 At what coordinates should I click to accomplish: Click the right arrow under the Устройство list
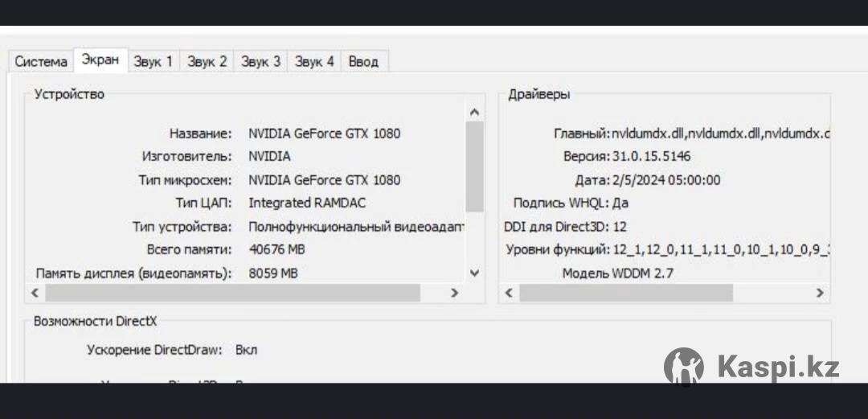pos(454,294)
